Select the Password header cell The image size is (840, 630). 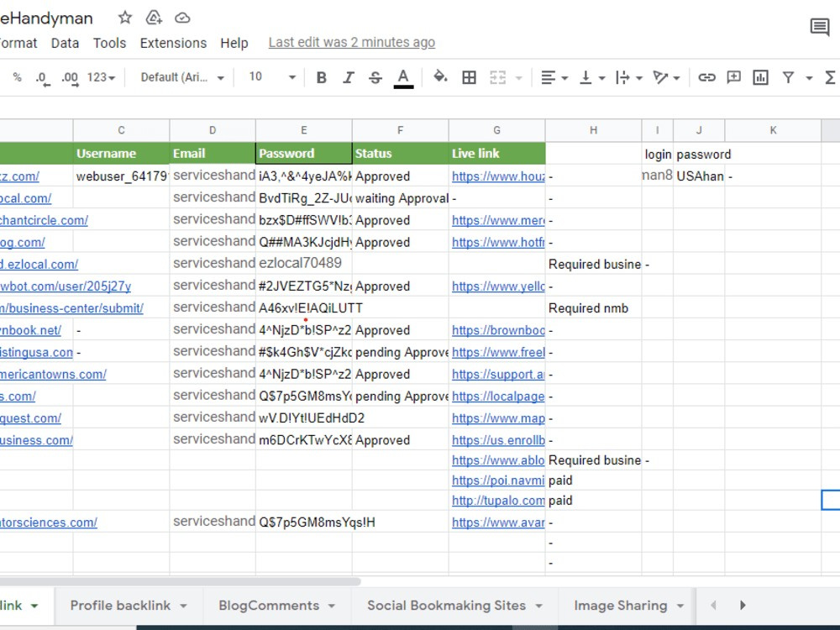click(304, 153)
